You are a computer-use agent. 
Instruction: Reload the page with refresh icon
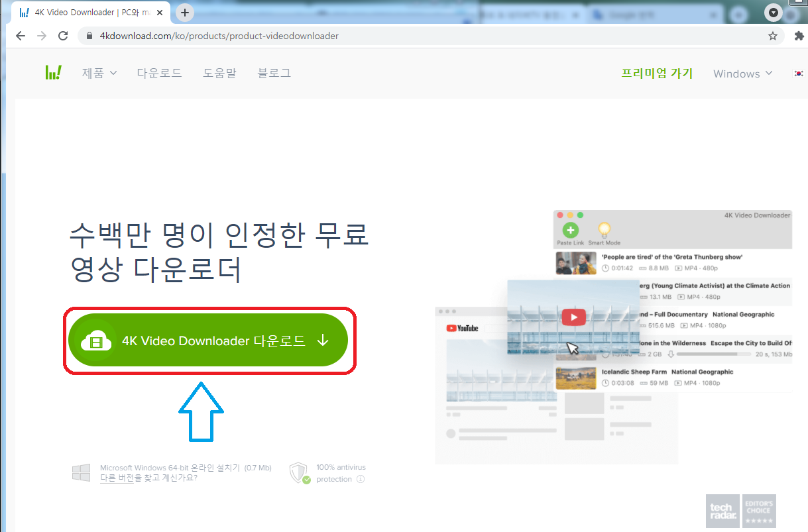pyautogui.click(x=63, y=36)
